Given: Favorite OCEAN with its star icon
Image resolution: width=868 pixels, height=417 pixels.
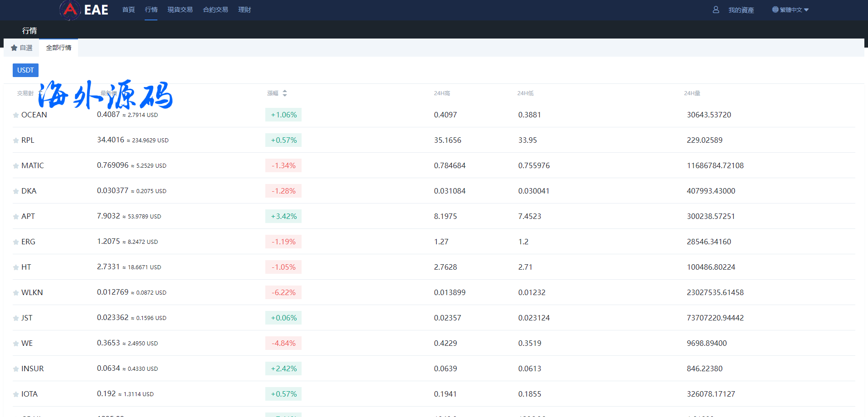Looking at the screenshot, I should (16, 115).
